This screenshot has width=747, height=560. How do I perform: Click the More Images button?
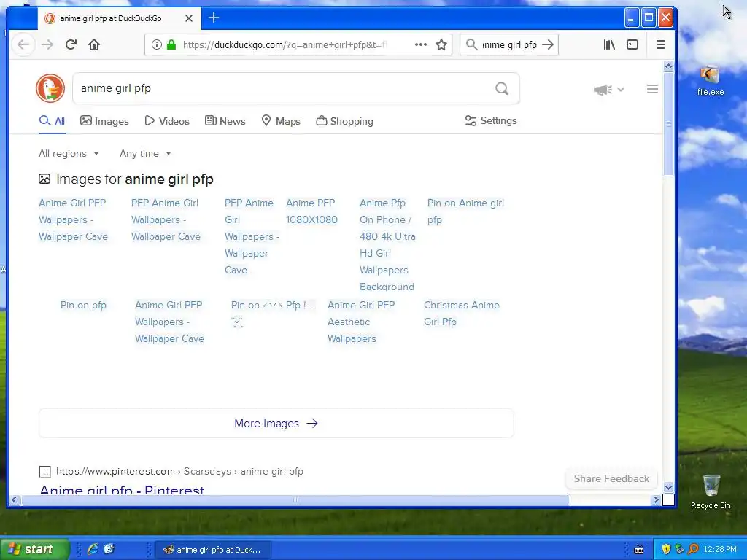276,424
